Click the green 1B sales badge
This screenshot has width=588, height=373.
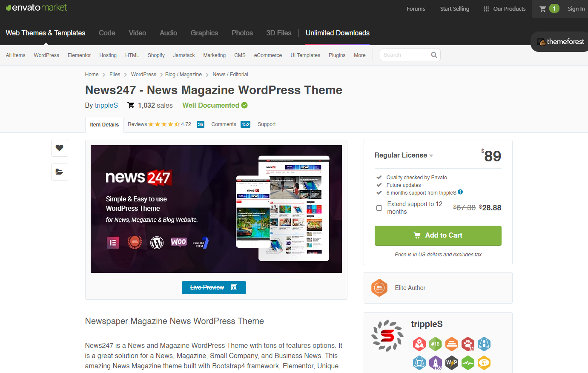[x=436, y=344]
